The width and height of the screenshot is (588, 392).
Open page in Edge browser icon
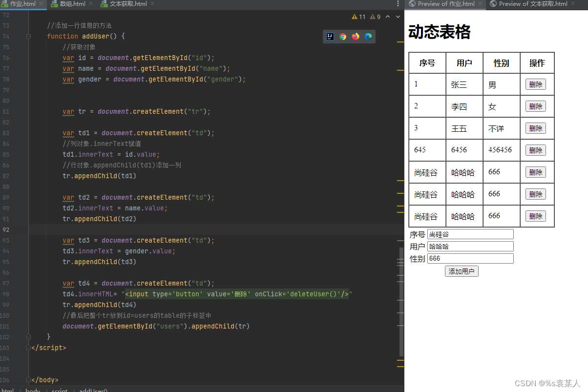pos(368,37)
